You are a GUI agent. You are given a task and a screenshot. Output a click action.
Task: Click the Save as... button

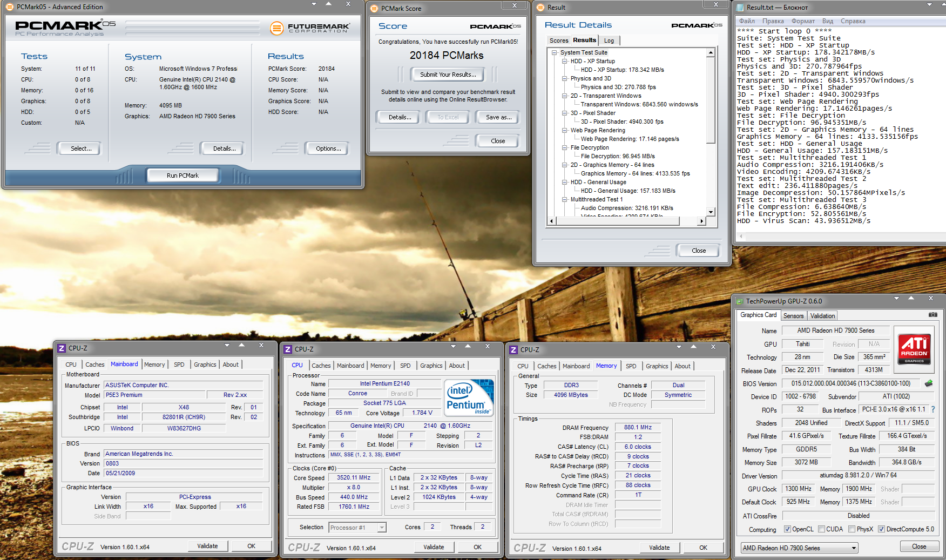(x=498, y=117)
